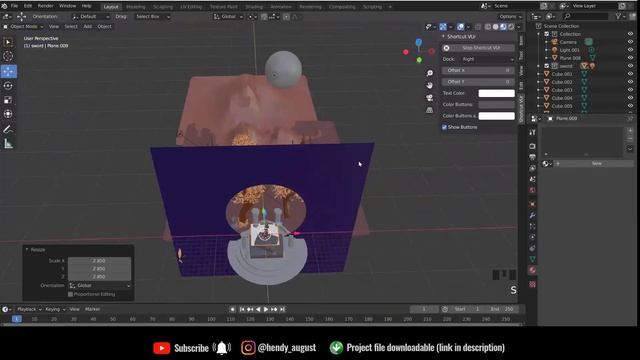Open the Global transform orientation dropdown
This screenshot has height=360, width=640.
click(228, 17)
